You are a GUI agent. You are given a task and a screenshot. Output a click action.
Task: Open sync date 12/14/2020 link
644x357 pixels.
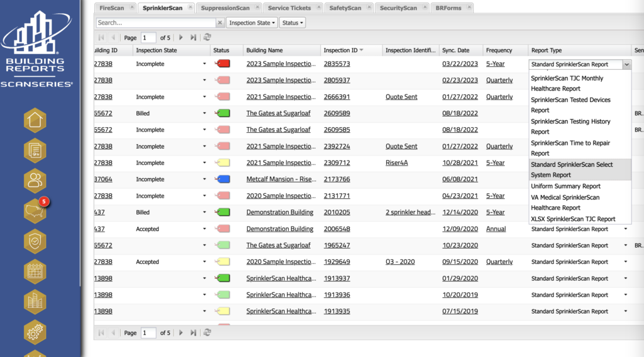pyautogui.click(x=460, y=212)
